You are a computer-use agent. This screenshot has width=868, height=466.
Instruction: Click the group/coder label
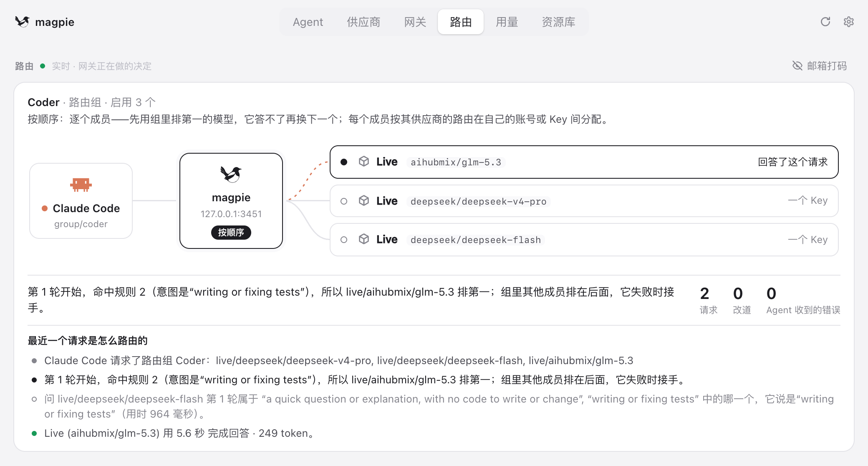pyautogui.click(x=81, y=224)
